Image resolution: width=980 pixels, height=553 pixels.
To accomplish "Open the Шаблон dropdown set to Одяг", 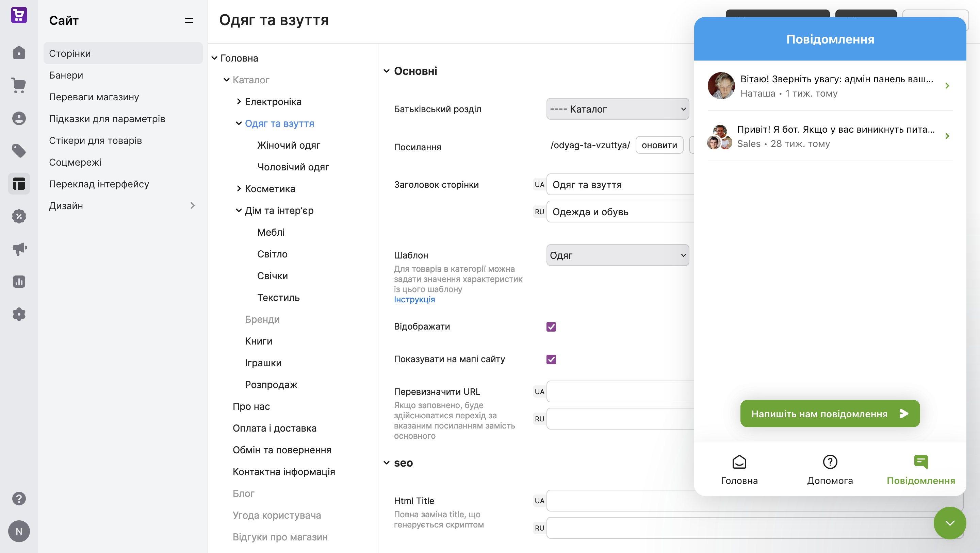I will 618,255.
